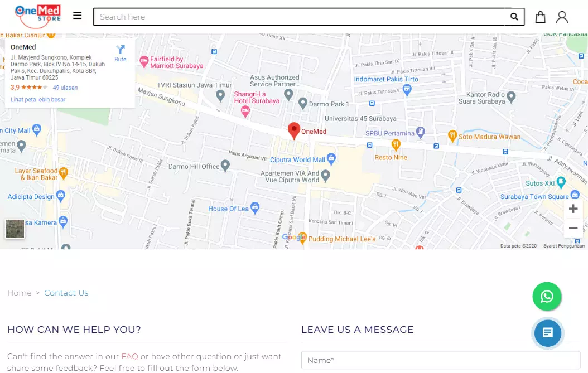Select Darmo Hill Office marker
Screen dimensions: 588x373
[x=225, y=166]
